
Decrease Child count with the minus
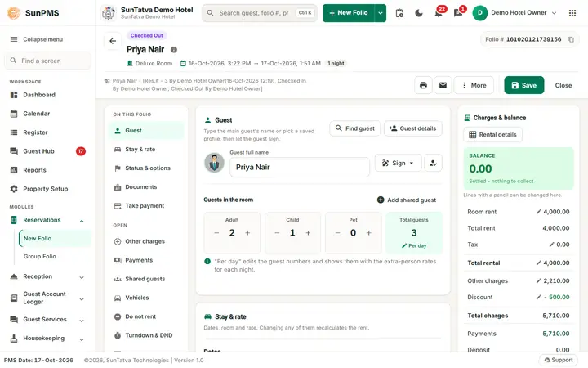tap(277, 233)
